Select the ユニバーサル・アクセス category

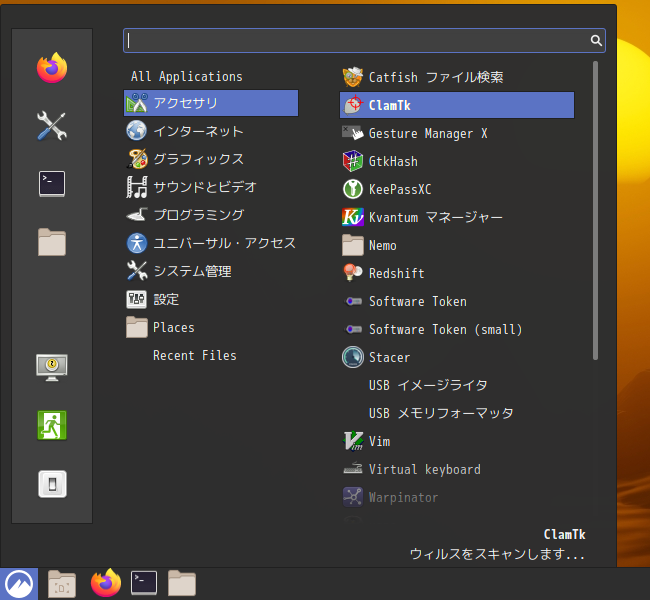(211, 243)
